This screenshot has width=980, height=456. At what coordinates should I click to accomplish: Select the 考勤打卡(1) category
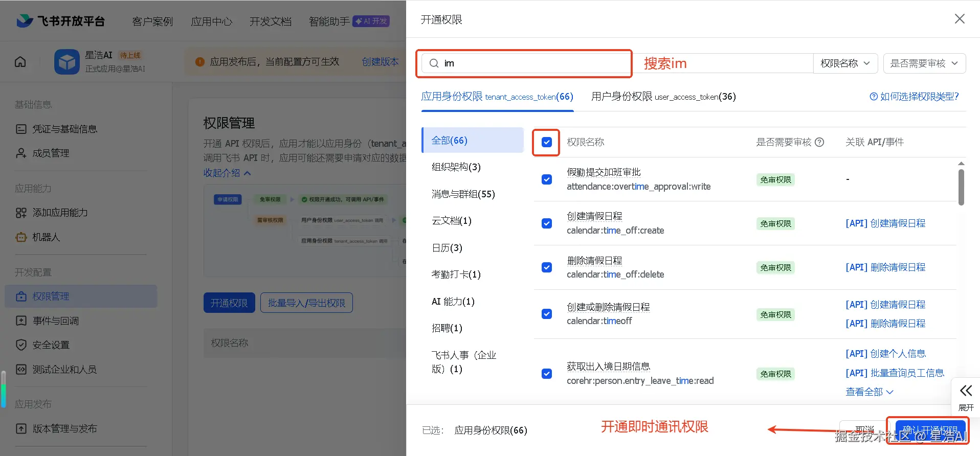[x=456, y=275]
